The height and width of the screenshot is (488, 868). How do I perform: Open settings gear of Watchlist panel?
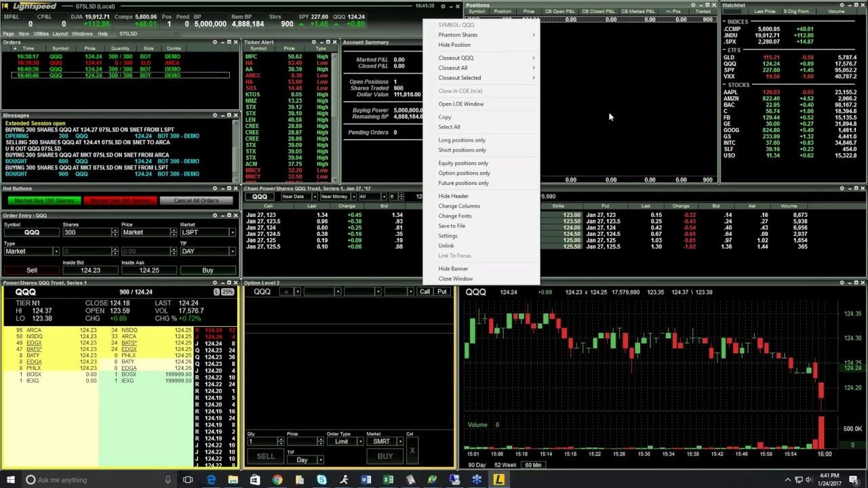click(x=842, y=5)
